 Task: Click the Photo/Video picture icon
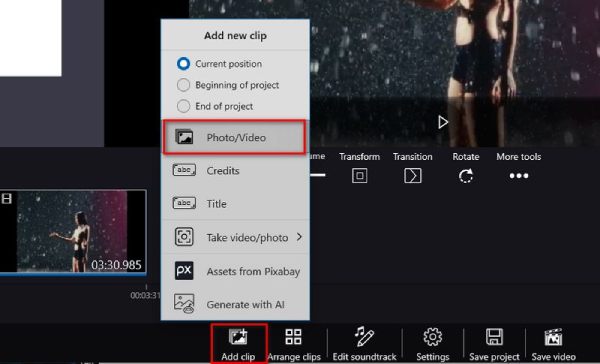(184, 137)
